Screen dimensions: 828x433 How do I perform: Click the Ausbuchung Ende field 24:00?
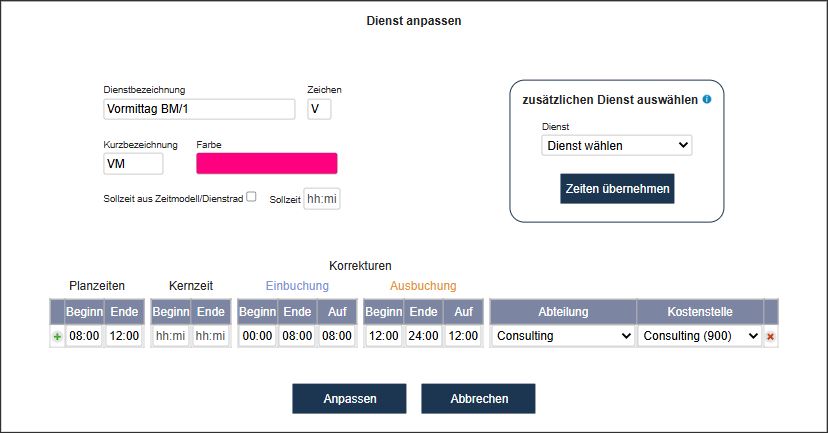point(423,336)
